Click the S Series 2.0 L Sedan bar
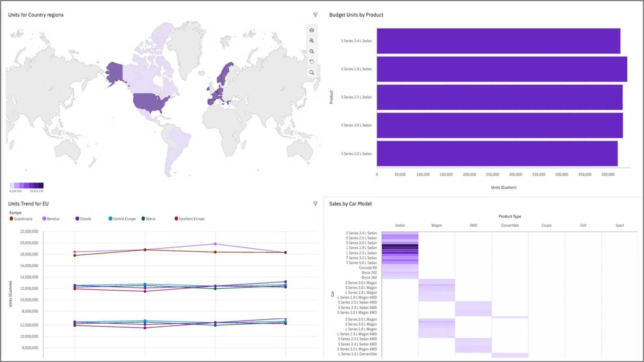This screenshot has width=644, height=362. click(x=497, y=154)
